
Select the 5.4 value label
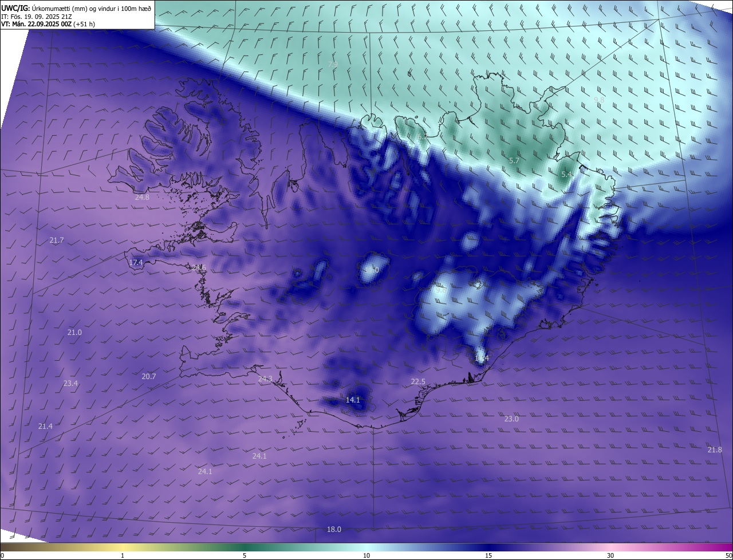pos(566,174)
